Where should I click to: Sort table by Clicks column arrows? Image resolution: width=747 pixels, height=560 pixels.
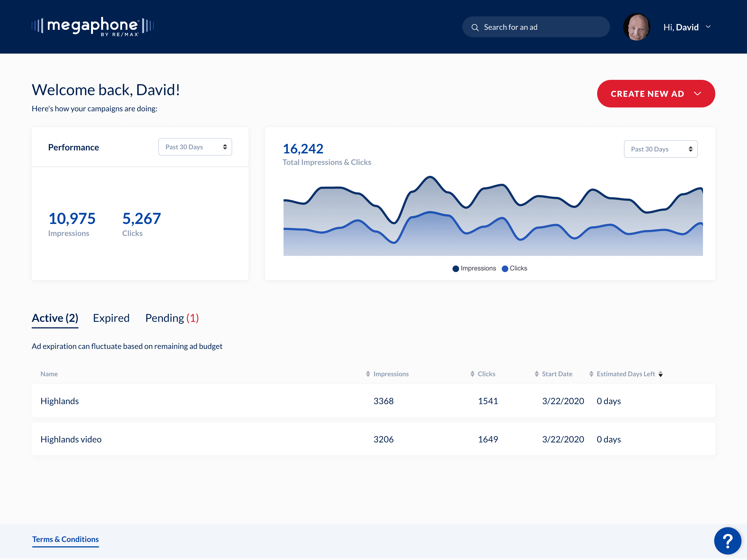tap(472, 374)
